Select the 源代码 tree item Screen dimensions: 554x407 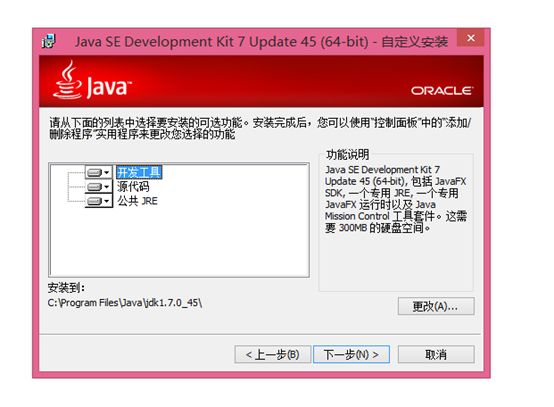click(133, 187)
